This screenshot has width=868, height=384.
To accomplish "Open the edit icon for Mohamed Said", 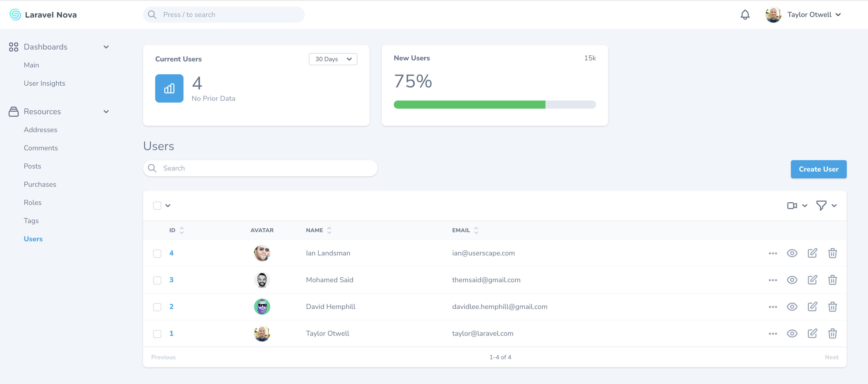I will [x=812, y=280].
